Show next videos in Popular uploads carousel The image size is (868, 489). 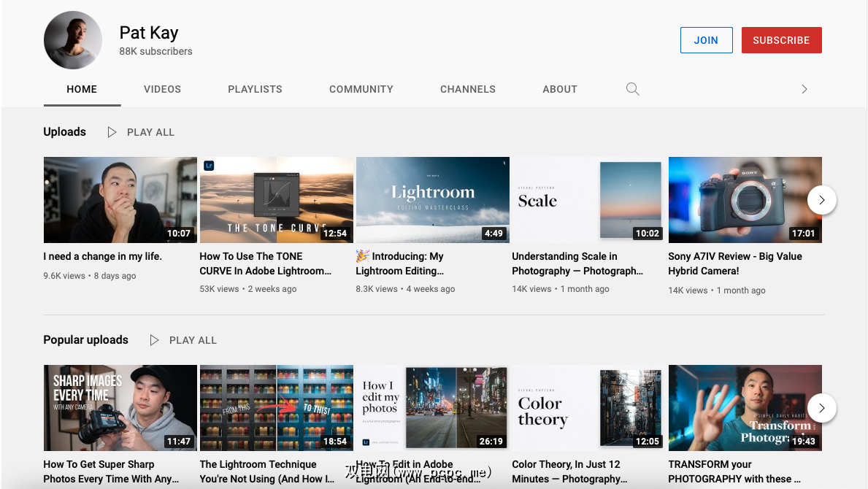[x=821, y=408]
